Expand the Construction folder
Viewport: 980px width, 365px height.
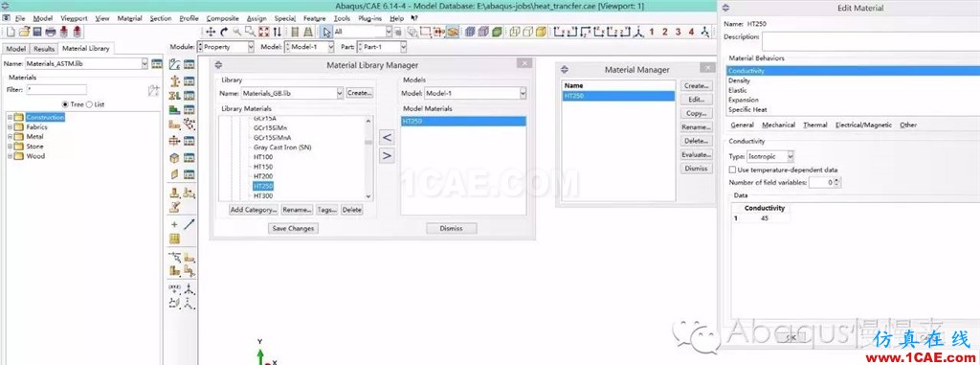point(10,117)
